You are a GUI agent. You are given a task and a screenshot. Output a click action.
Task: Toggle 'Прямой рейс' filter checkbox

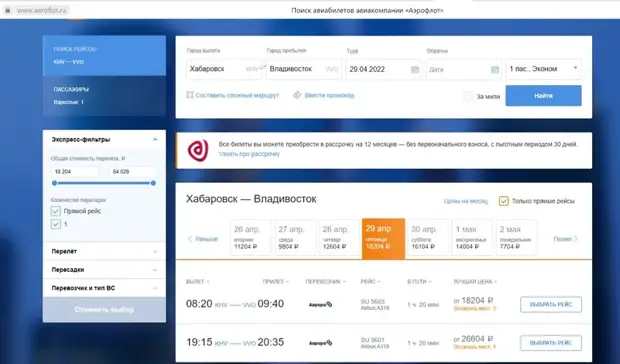point(56,211)
